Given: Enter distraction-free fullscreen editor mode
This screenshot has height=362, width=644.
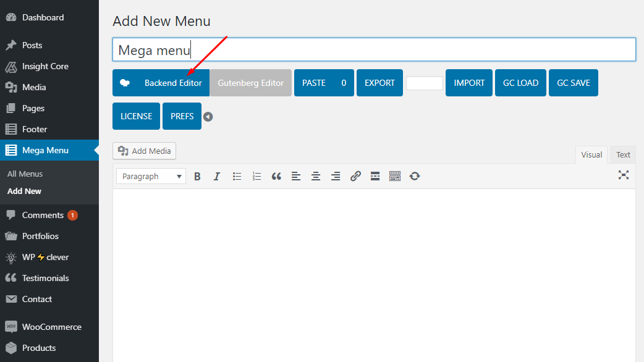Looking at the screenshot, I should point(624,175).
